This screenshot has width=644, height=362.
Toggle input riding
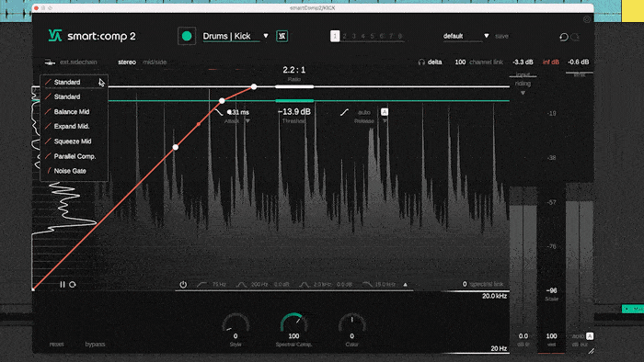[x=523, y=79]
